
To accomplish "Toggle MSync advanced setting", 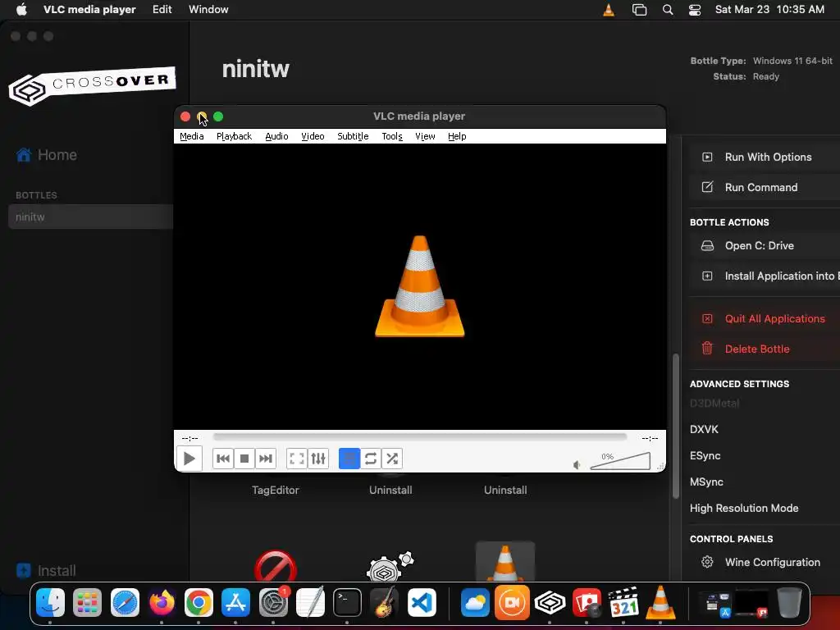I will [x=706, y=482].
